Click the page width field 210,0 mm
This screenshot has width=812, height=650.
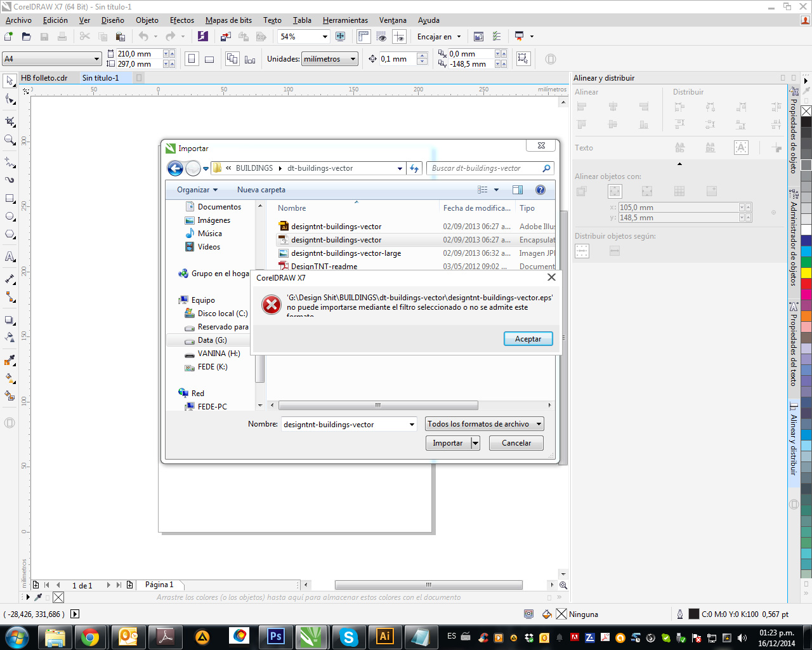tap(140, 54)
